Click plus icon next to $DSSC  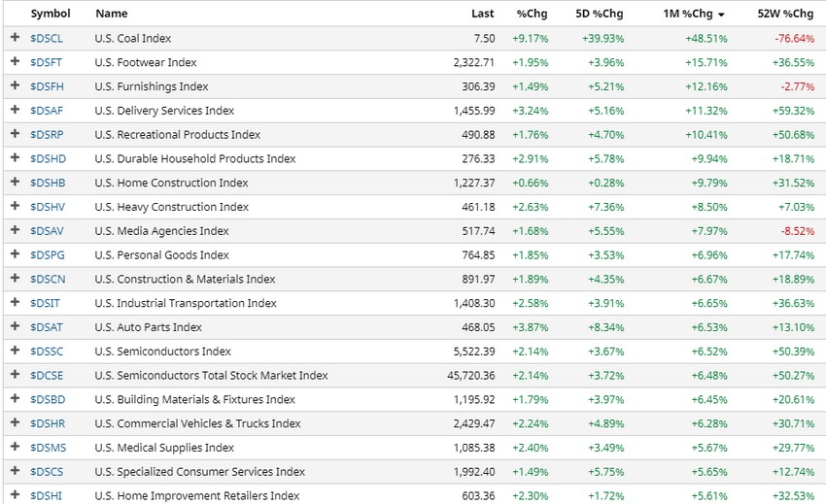pyautogui.click(x=15, y=352)
